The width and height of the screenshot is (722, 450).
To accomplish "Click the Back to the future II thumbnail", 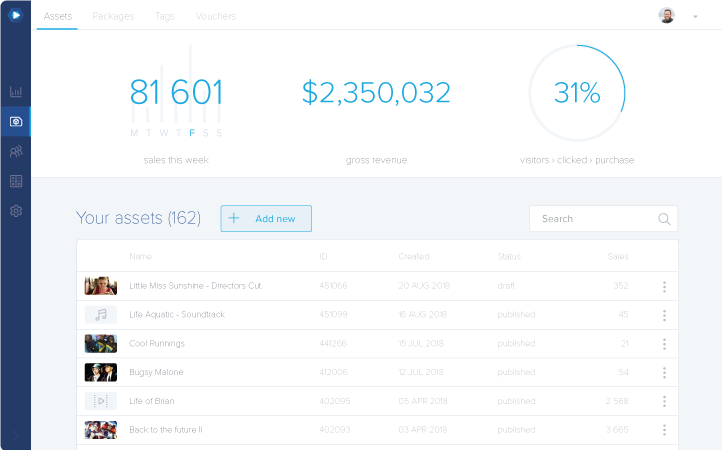I will click(x=101, y=430).
